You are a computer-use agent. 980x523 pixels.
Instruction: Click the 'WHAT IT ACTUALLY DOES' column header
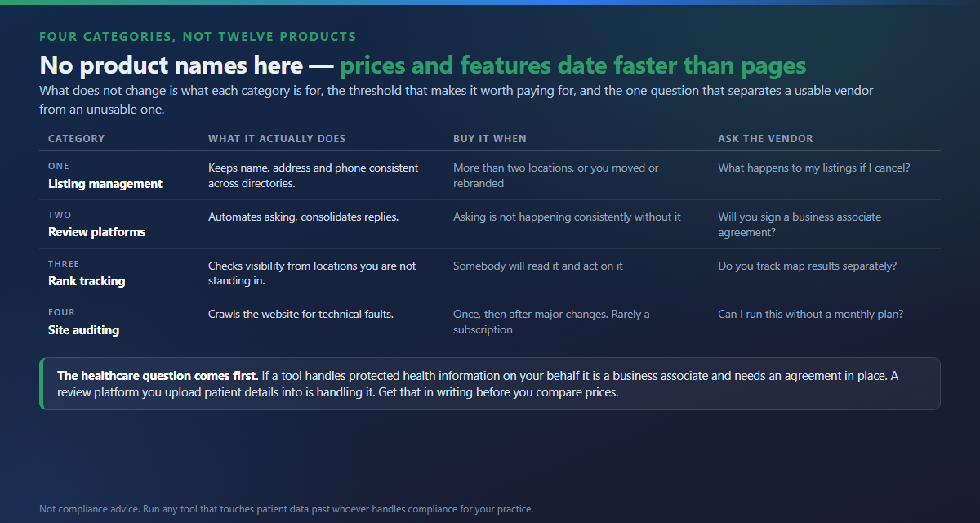(x=277, y=139)
